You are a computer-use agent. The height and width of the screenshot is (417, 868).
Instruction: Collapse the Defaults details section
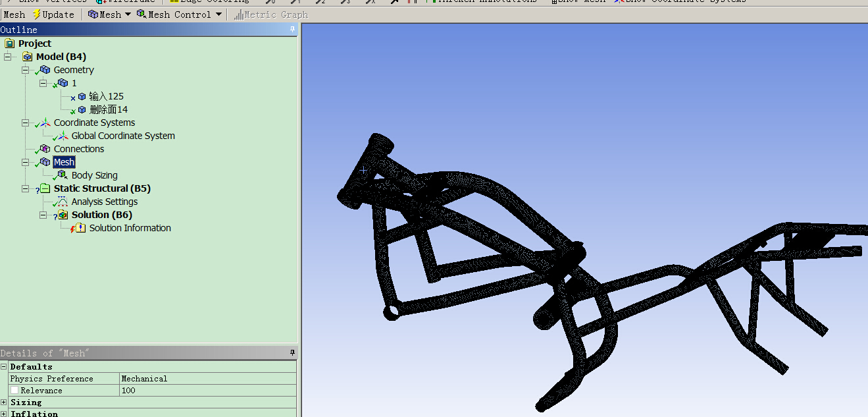click(4, 366)
